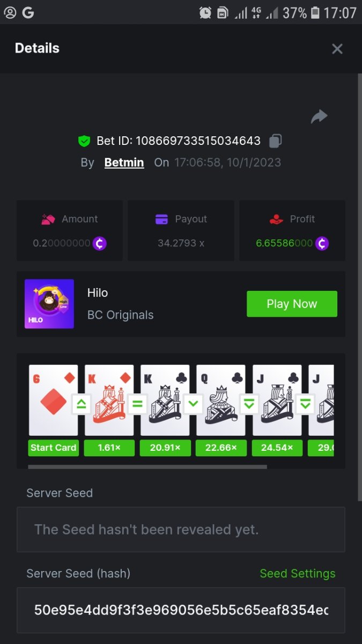Click the Server Seed unrevealed field
This screenshot has height=644, width=362.
pyautogui.click(x=181, y=530)
